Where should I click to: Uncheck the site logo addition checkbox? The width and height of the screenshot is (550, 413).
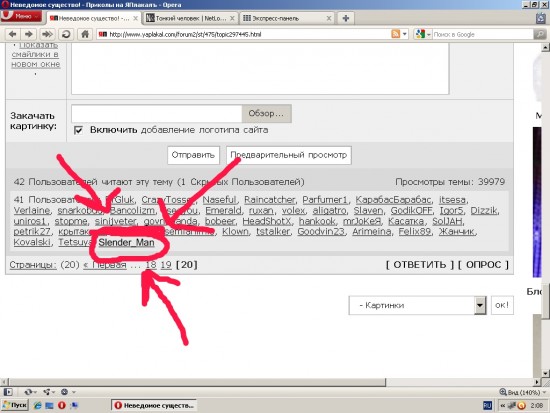tap(79, 130)
